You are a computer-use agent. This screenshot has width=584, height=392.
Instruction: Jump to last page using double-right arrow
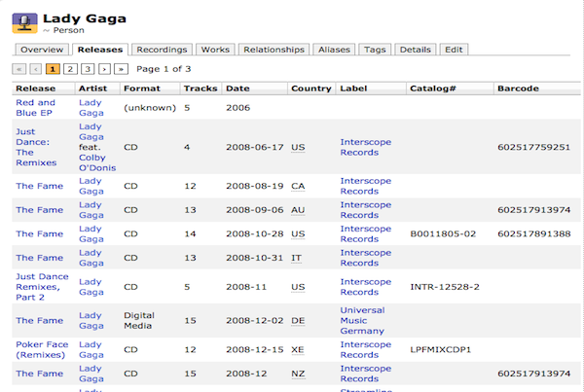(121, 69)
